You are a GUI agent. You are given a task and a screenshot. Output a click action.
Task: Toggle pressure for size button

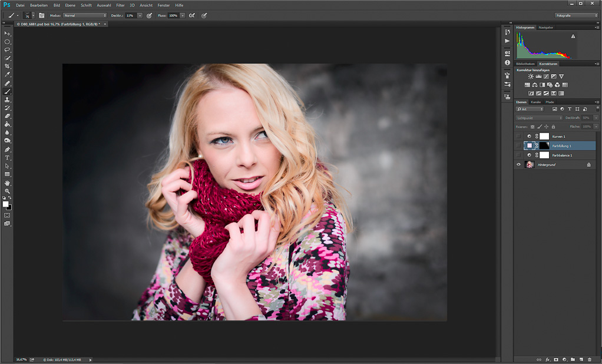tap(204, 15)
